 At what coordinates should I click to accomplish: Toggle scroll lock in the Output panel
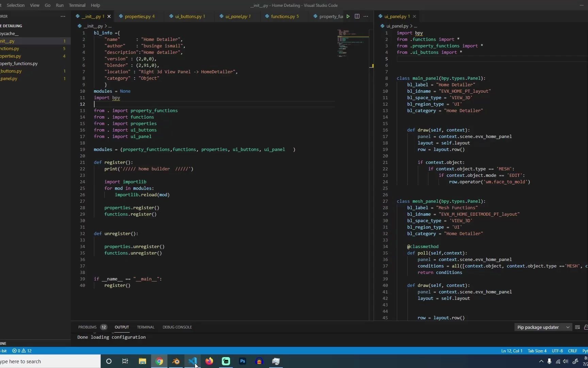pos(586,327)
